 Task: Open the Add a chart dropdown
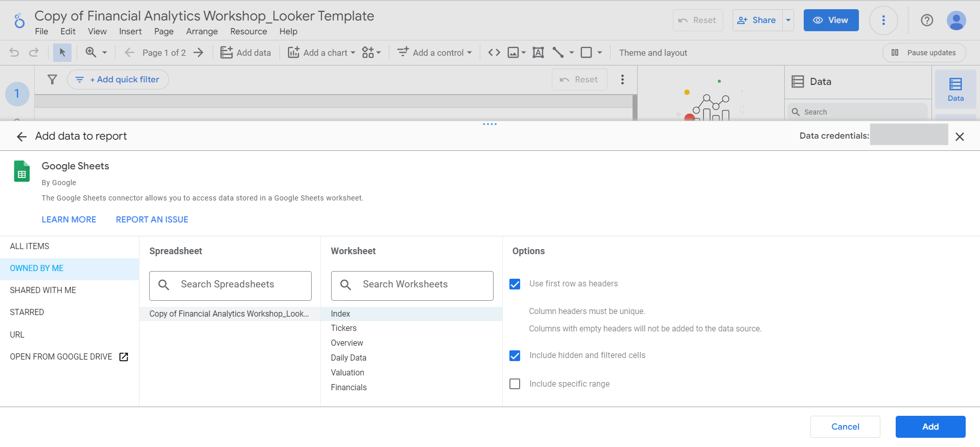(x=321, y=53)
